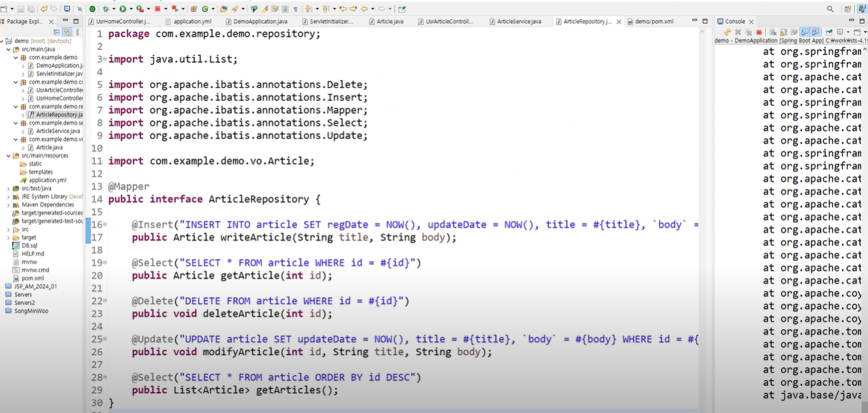Collapse the demo project tree node
Image resolution: width=868 pixels, height=413 pixels.
coord(2,41)
